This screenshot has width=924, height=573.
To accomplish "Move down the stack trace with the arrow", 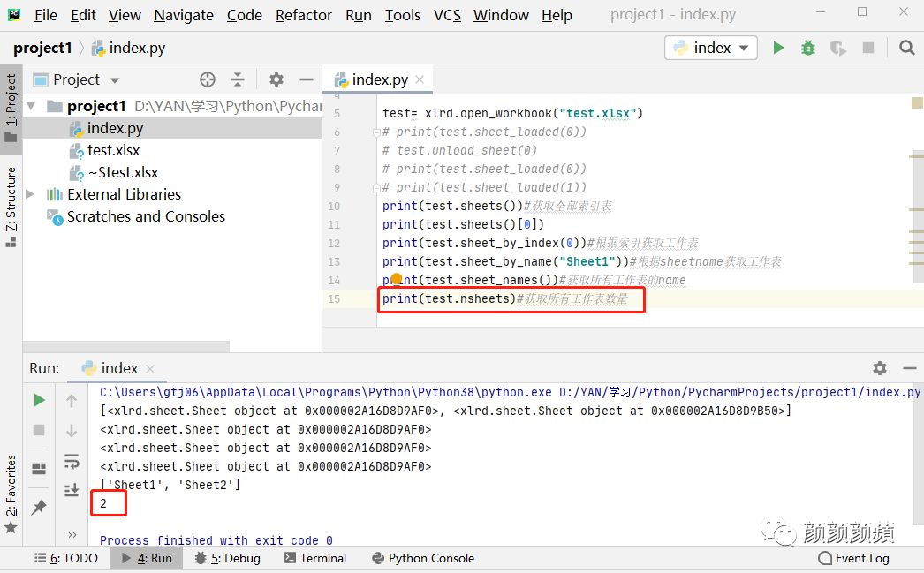I will pos(72,431).
